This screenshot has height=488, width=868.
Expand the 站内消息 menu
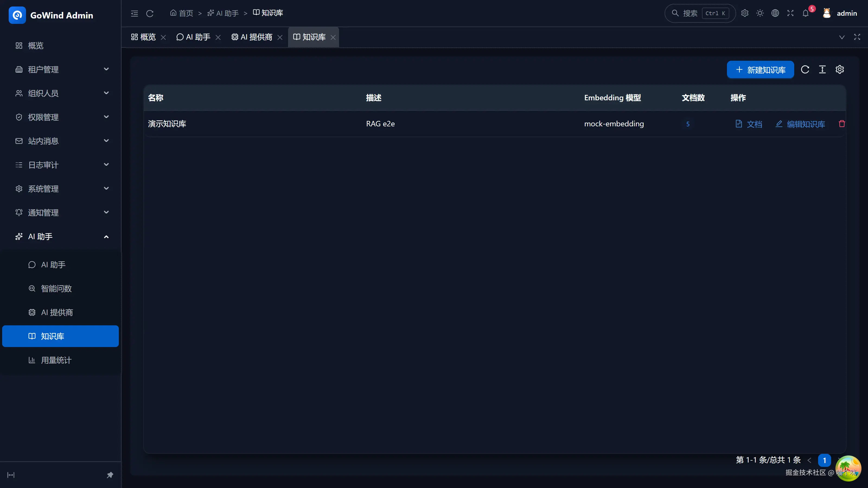61,141
